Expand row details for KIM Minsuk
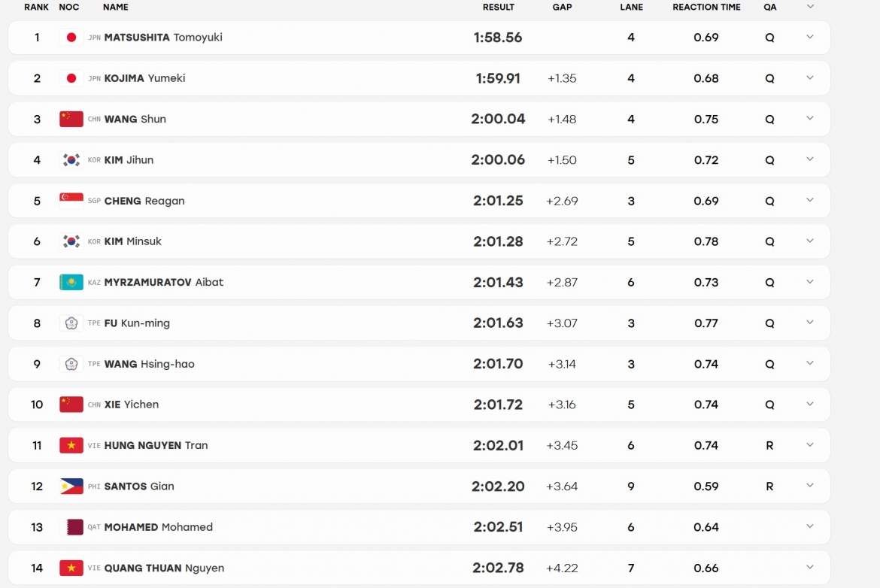Image resolution: width=880 pixels, height=588 pixels. point(810,241)
